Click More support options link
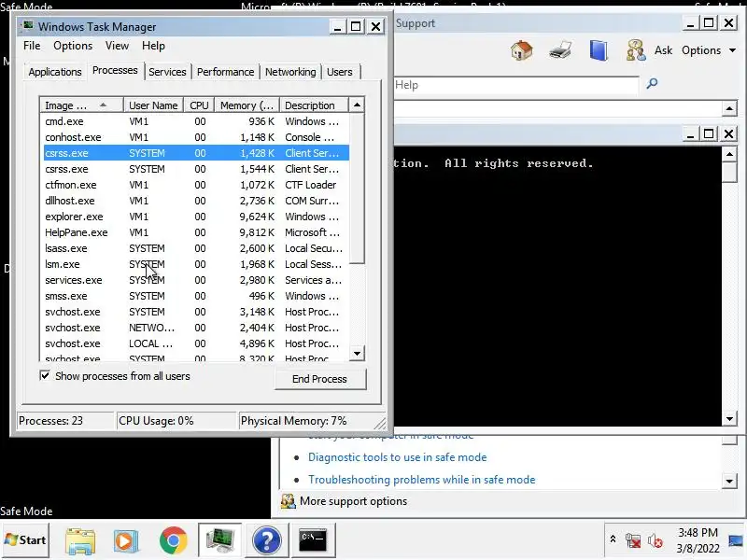747x560 pixels. pyautogui.click(x=354, y=501)
